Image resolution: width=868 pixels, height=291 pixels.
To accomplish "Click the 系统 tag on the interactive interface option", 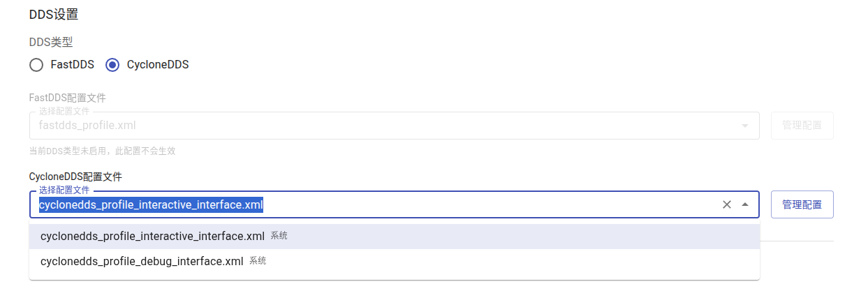I will click(279, 236).
